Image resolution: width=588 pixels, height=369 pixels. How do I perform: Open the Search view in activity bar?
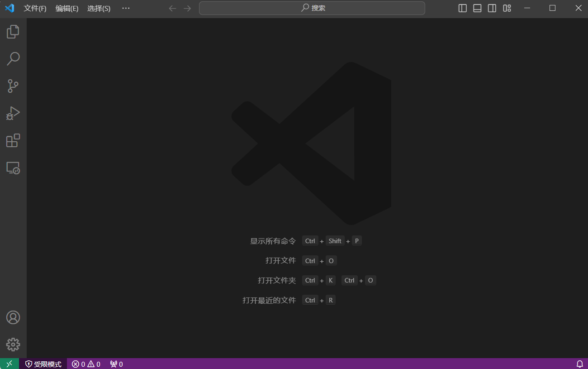pos(13,58)
